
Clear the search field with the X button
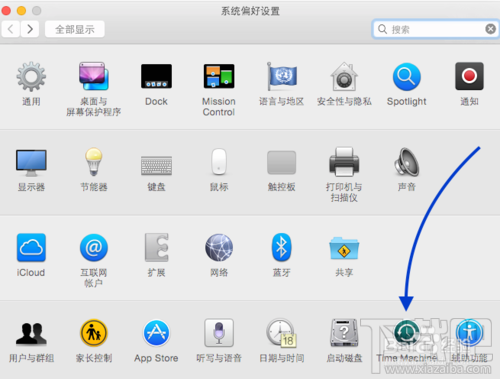click(490, 29)
